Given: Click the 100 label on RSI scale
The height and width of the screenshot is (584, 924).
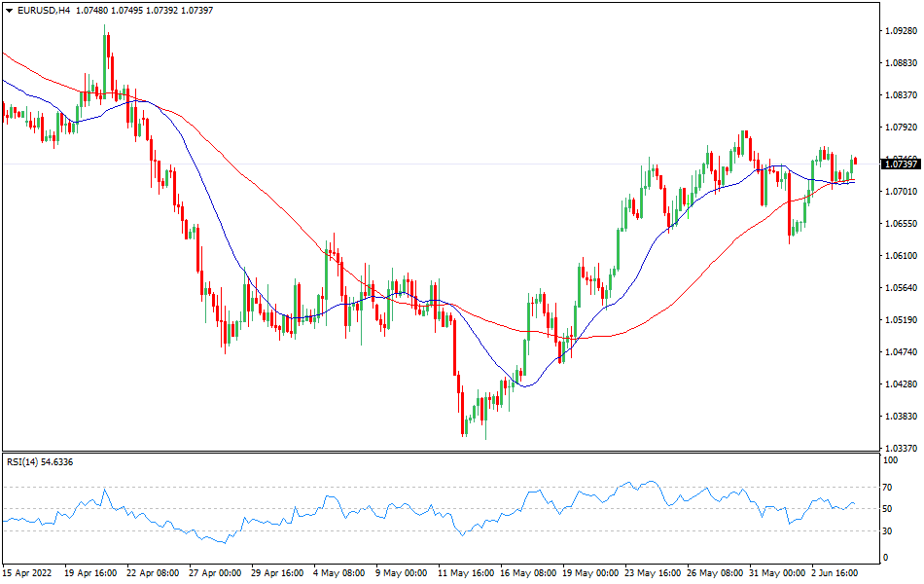Looking at the screenshot, I should point(889,462).
